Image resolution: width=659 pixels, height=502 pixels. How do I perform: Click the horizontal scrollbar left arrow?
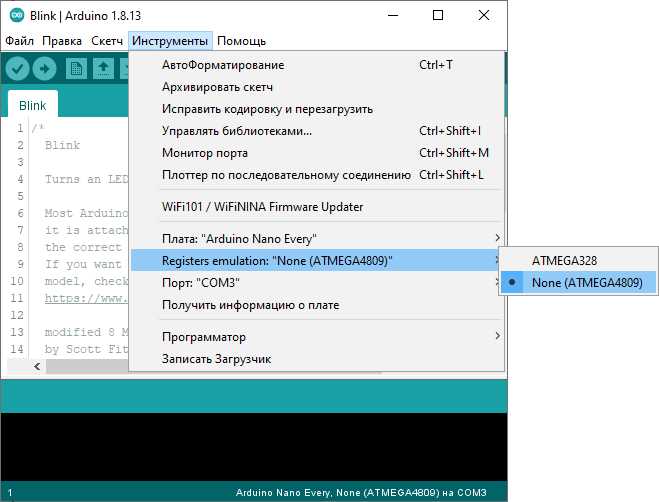(37, 366)
